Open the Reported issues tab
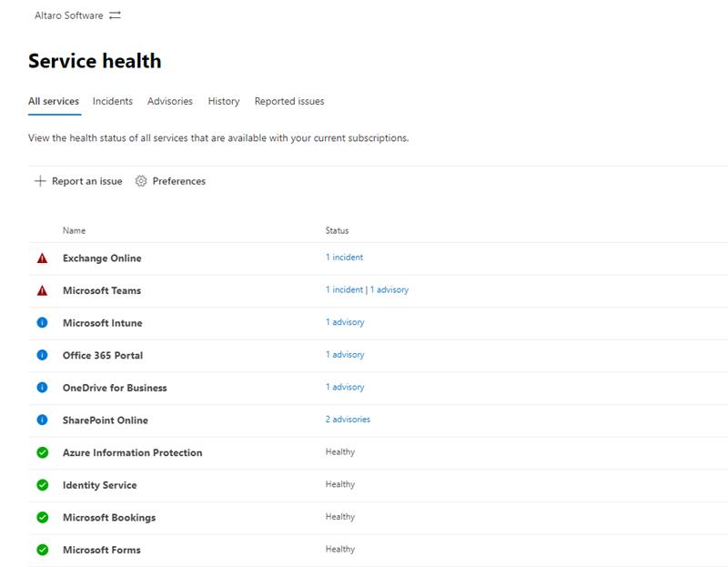Screen dimensions: 728x567 [289, 101]
